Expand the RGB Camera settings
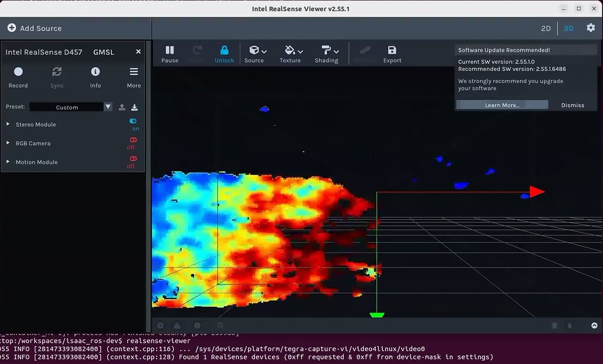Image resolution: width=603 pixels, height=364 pixels. pyautogui.click(x=8, y=143)
